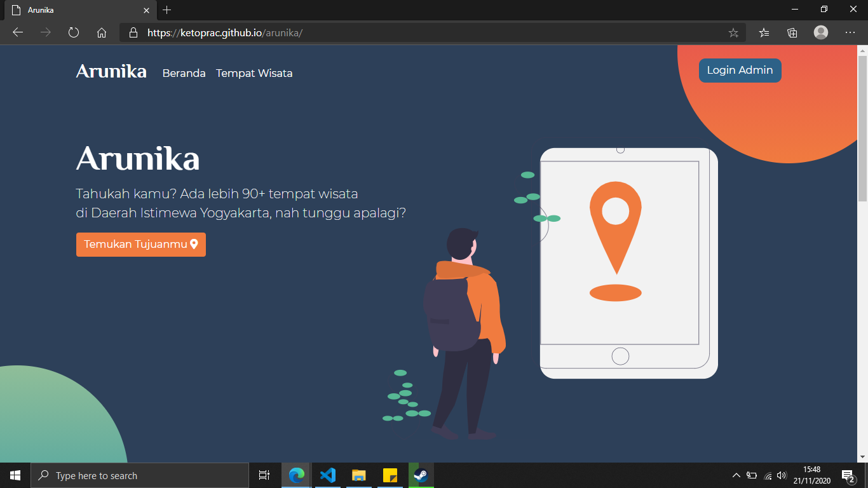Select the Beranda navigation link
The image size is (868, 488).
pos(184,73)
